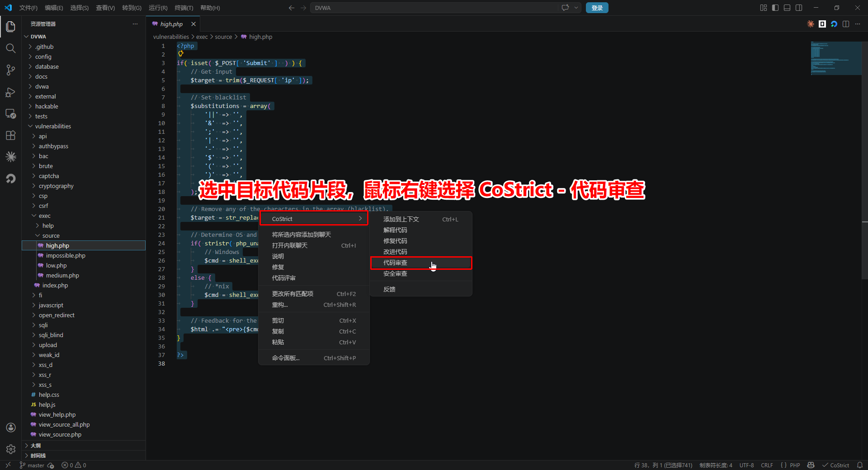This screenshot has width=868, height=470.
Task: Click the notifications bell in status bar
Action: click(x=860, y=465)
